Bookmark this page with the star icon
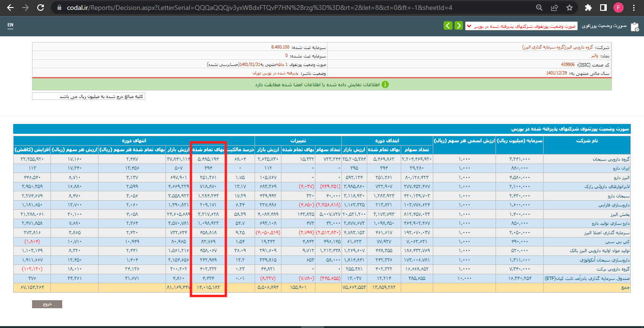Viewport: 644px width, 328px height. (x=569, y=8)
